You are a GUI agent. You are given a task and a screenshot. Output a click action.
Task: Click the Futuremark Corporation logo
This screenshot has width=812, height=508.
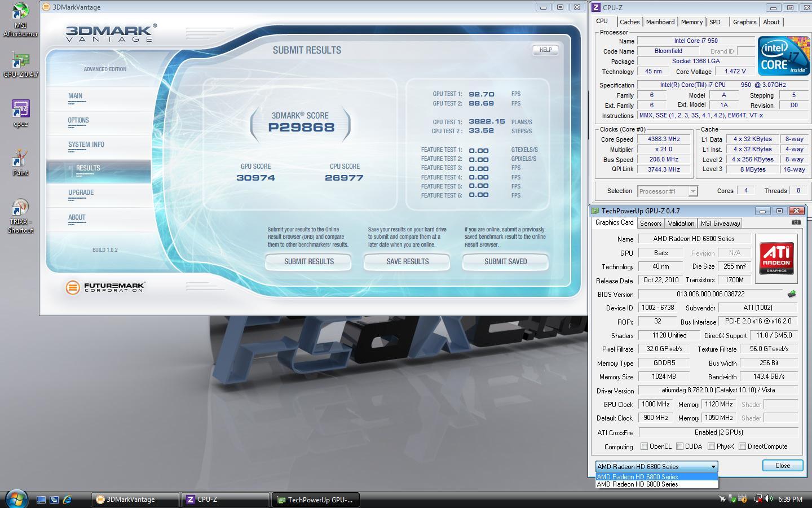(x=105, y=287)
